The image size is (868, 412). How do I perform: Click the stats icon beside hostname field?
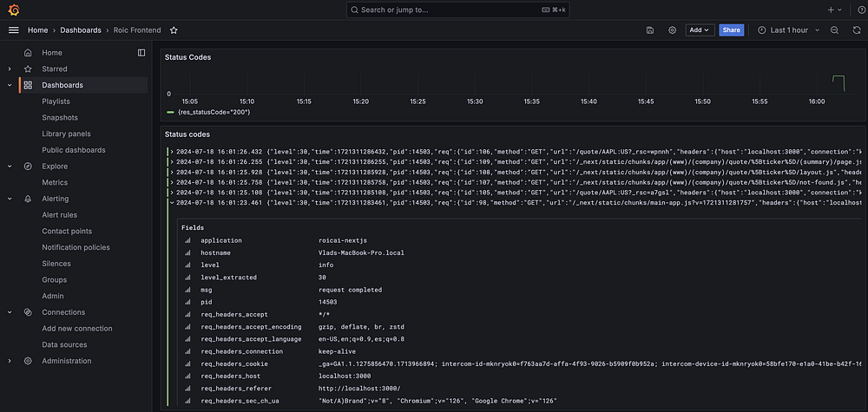click(187, 252)
